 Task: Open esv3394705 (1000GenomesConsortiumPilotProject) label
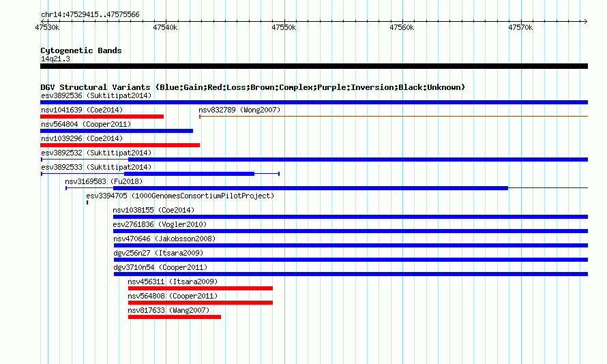(x=180, y=196)
